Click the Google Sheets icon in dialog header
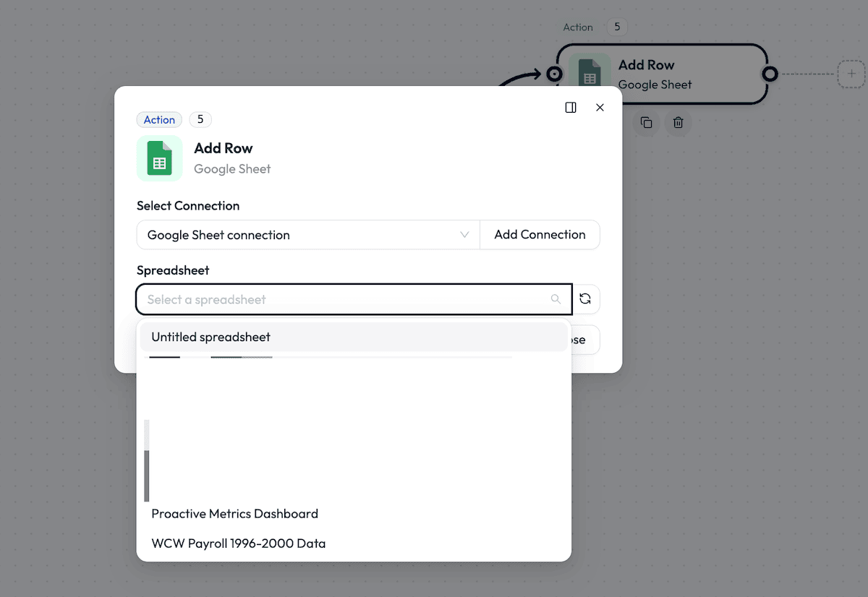This screenshot has height=597, width=868. pos(159,158)
